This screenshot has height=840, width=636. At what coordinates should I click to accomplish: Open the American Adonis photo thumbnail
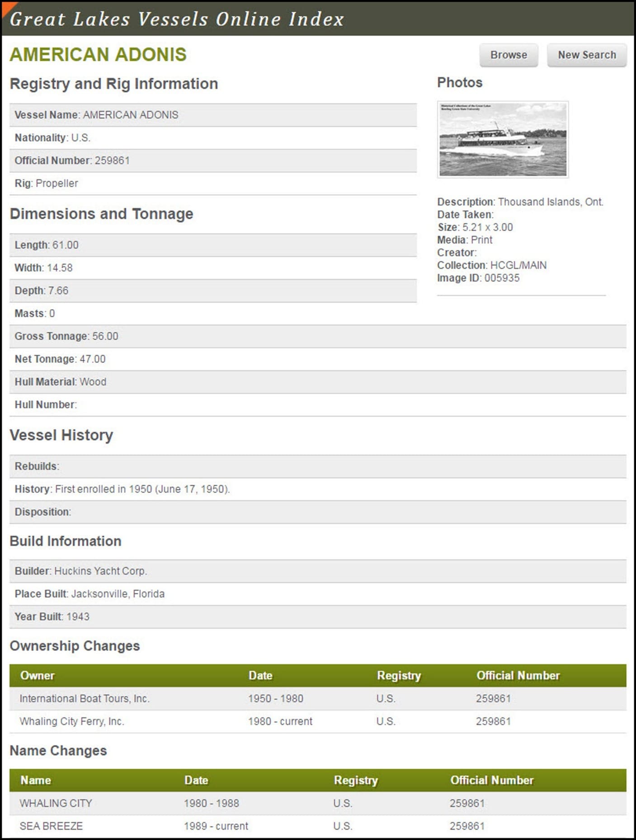503,139
